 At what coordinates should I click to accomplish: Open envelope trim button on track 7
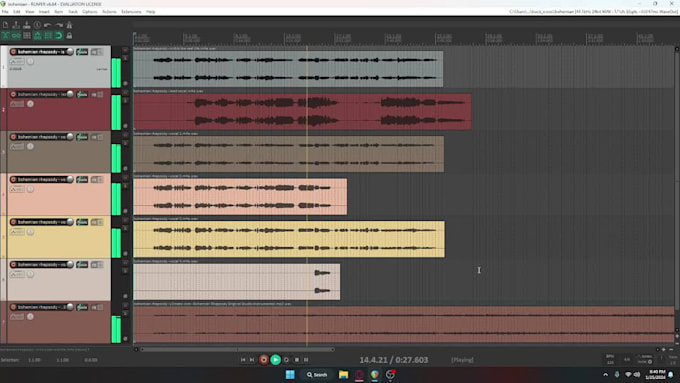[x=17, y=317]
